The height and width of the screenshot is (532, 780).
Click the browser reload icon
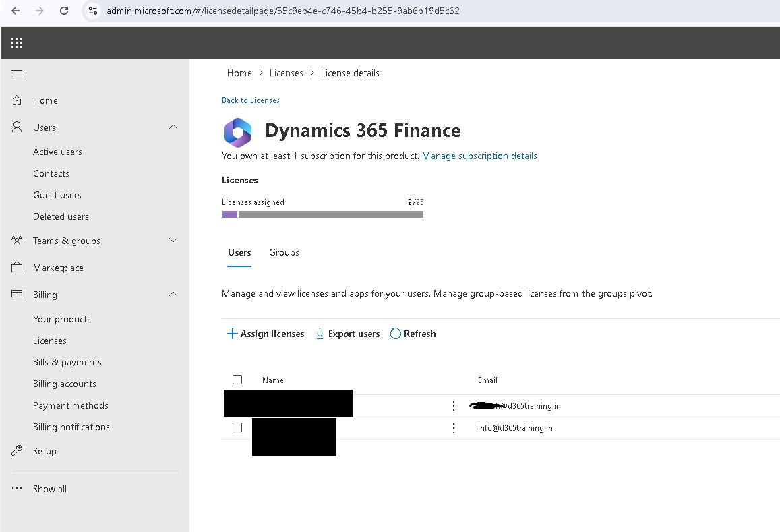click(64, 11)
